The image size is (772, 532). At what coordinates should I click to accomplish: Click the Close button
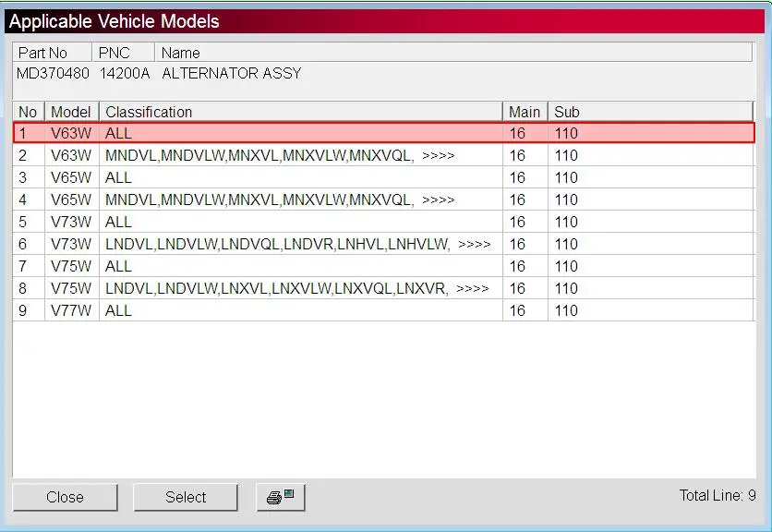click(x=65, y=497)
